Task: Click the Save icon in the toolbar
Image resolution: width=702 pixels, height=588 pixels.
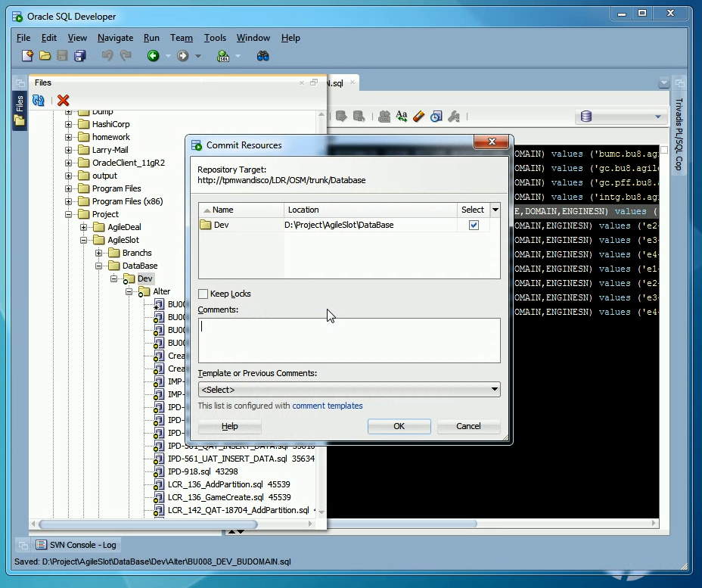Action: (62, 56)
